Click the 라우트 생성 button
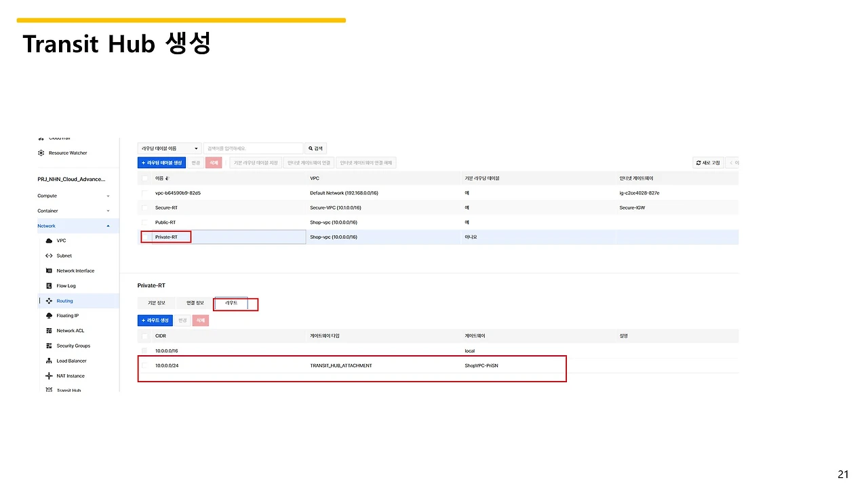Viewport: 868px width, 488px height. click(155, 321)
